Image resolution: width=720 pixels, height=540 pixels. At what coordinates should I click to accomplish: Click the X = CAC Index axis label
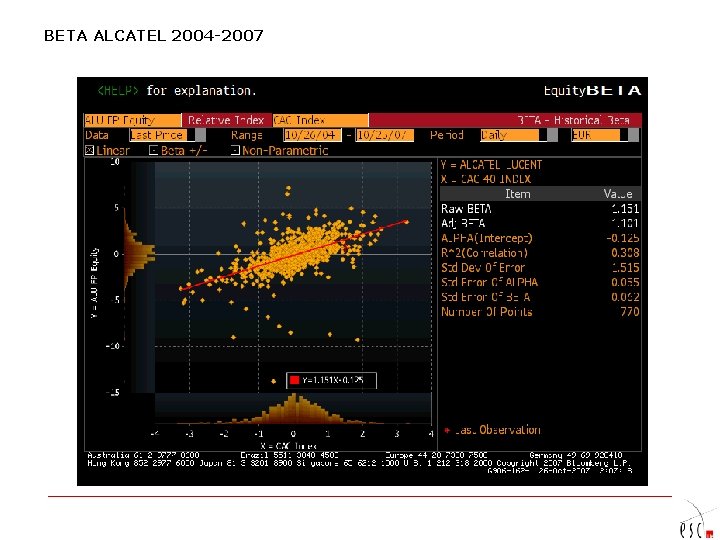[288, 446]
